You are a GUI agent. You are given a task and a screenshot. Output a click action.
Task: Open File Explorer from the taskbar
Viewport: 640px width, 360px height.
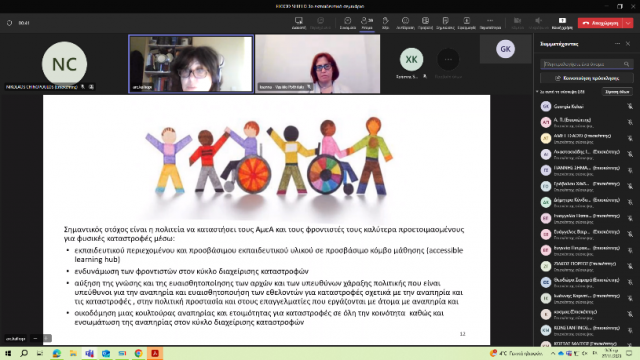pyautogui.click(x=73, y=353)
